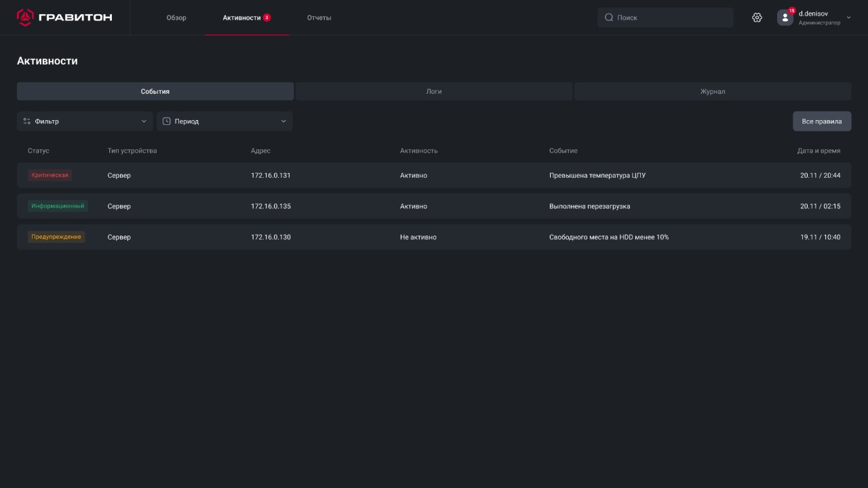Click event Выполнена перезагрузка
This screenshot has height=488, width=868.
589,206
